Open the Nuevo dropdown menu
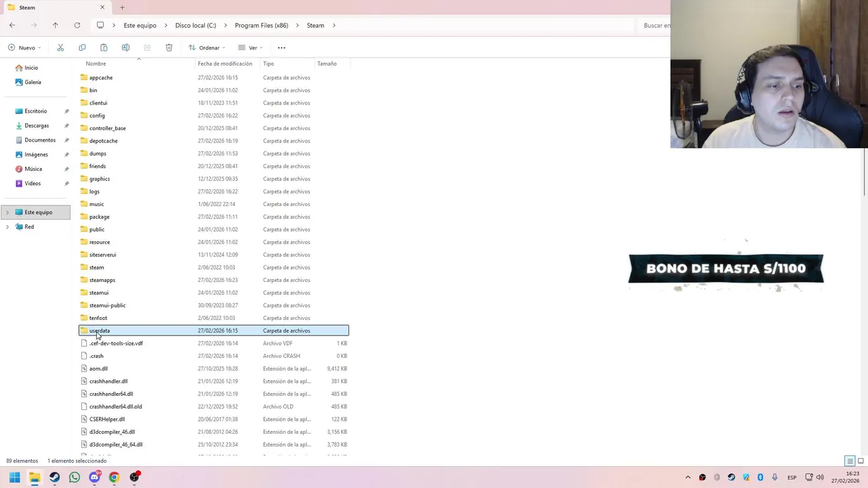Screen dimensions: 868x488 tap(24, 47)
